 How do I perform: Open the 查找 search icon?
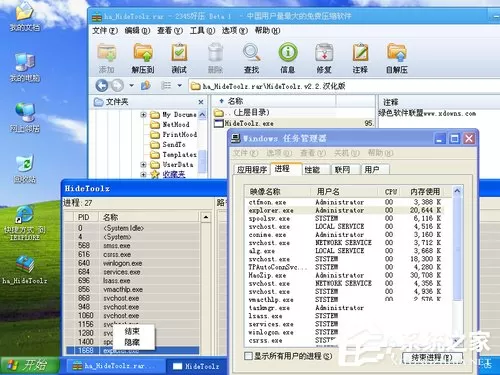click(251, 53)
